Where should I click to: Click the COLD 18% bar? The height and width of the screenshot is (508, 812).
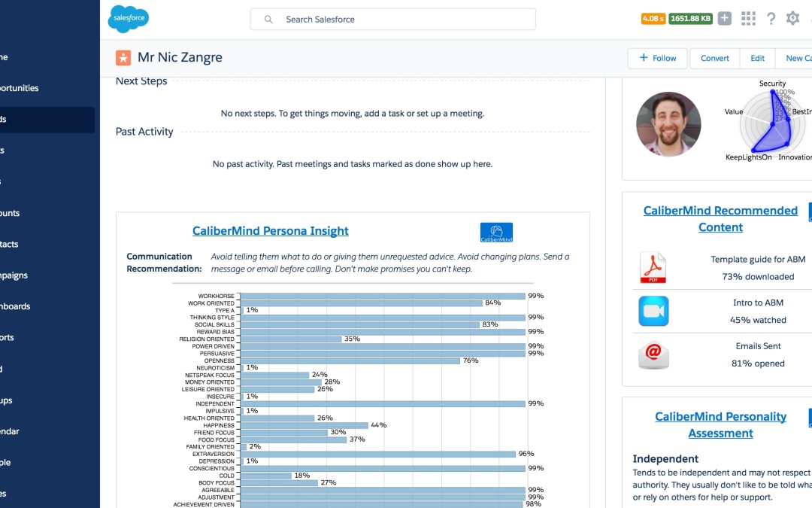click(x=266, y=476)
